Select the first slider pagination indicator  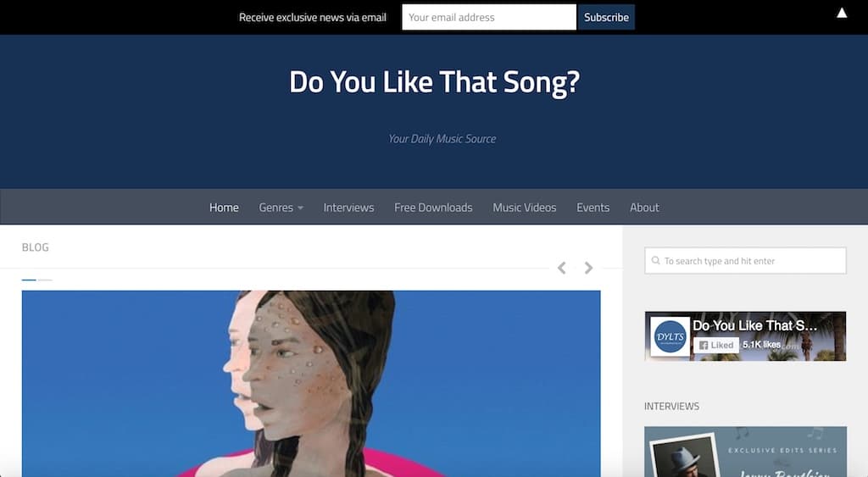pos(29,280)
